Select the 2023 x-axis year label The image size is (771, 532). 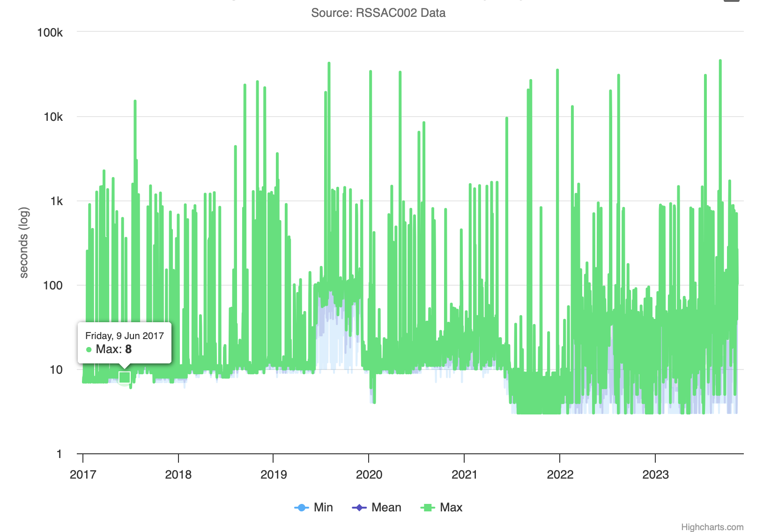tap(655, 474)
